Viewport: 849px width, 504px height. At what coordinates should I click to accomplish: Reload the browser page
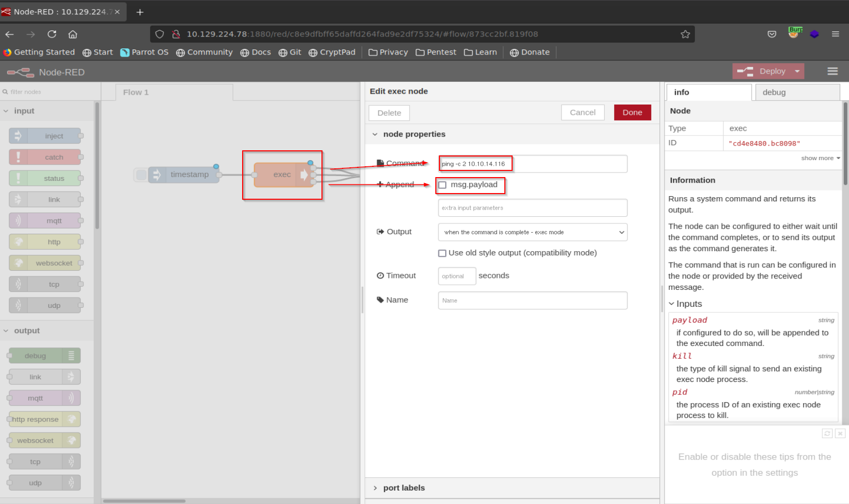pos(52,34)
